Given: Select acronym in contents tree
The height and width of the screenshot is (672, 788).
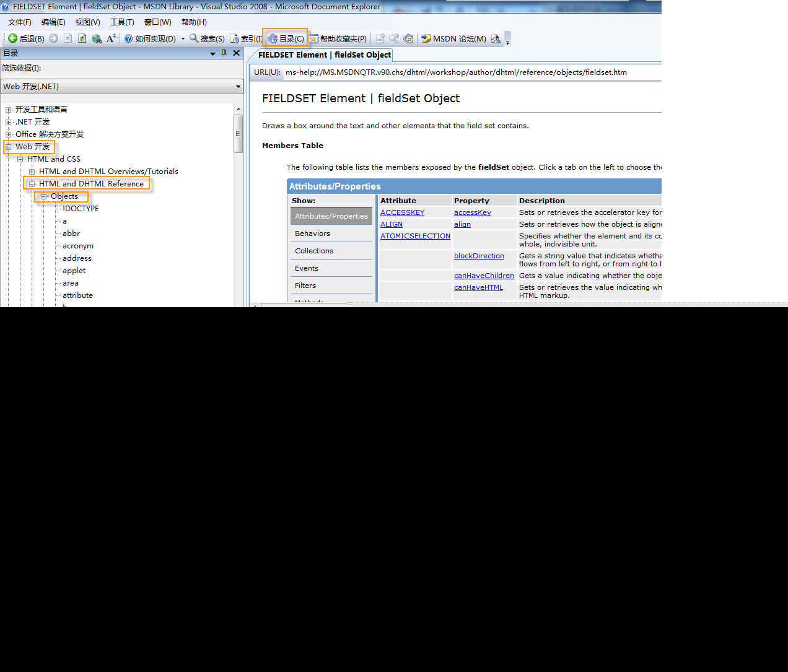Looking at the screenshot, I should pyautogui.click(x=78, y=246).
